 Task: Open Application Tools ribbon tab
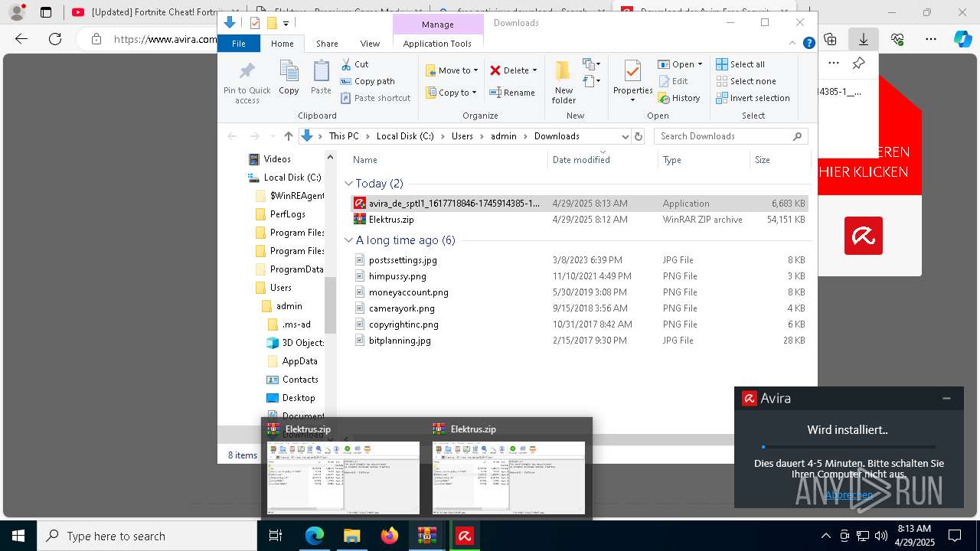tap(437, 44)
